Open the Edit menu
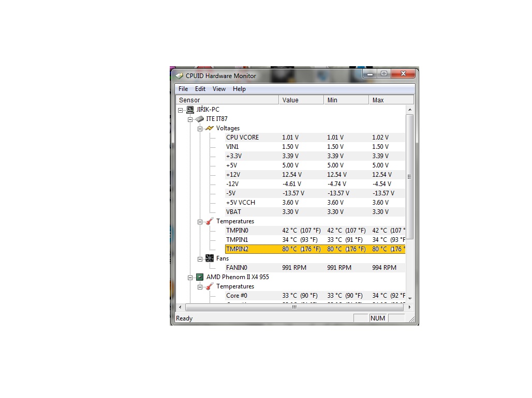Image resolution: width=532 pixels, height=398 pixels. [200, 89]
